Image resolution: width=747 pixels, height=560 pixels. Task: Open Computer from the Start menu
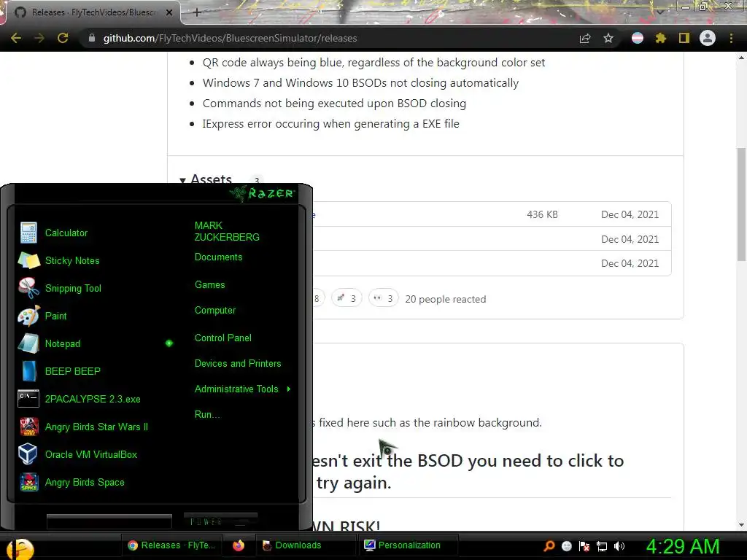click(215, 311)
